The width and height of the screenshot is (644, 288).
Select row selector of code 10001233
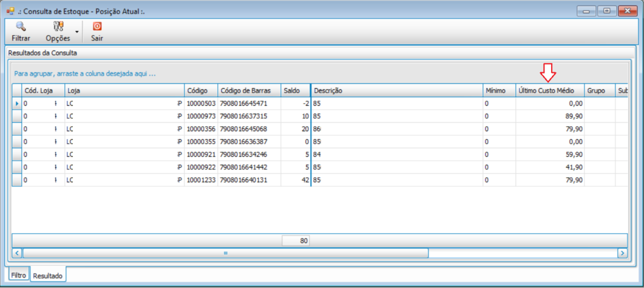click(16, 180)
